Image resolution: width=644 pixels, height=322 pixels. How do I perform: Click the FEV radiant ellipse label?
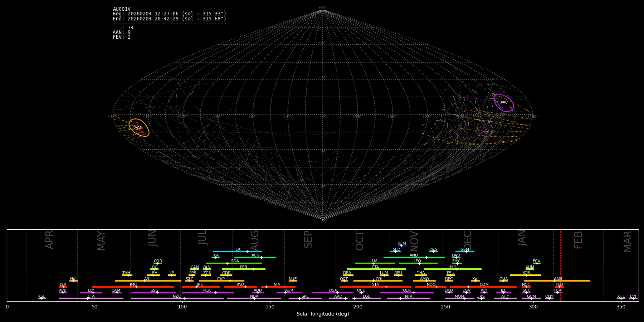point(504,103)
